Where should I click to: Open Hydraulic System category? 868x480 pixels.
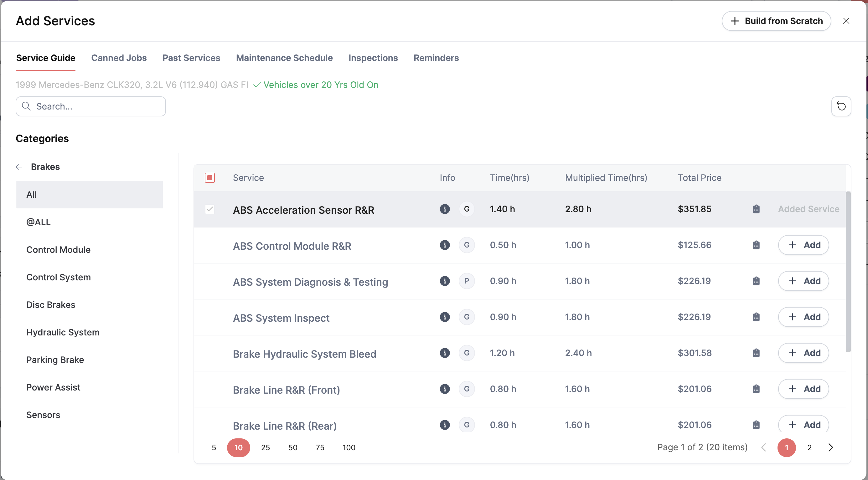(x=63, y=332)
